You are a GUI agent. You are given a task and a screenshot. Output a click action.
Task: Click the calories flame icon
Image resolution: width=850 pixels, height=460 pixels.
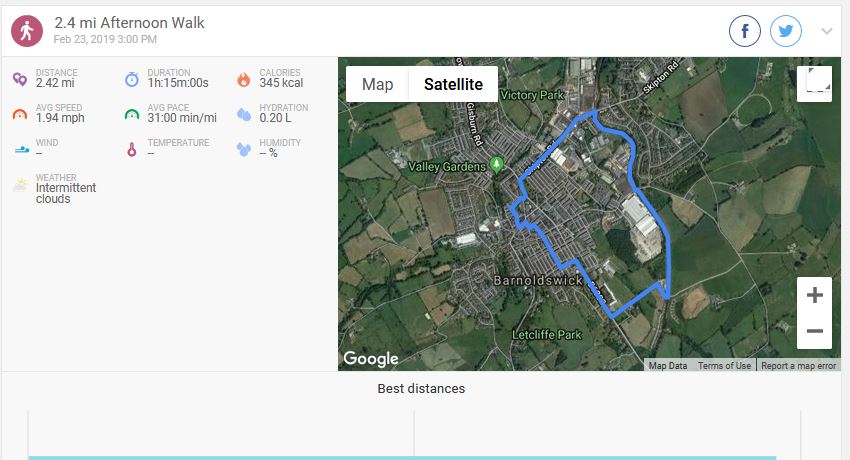[244, 79]
